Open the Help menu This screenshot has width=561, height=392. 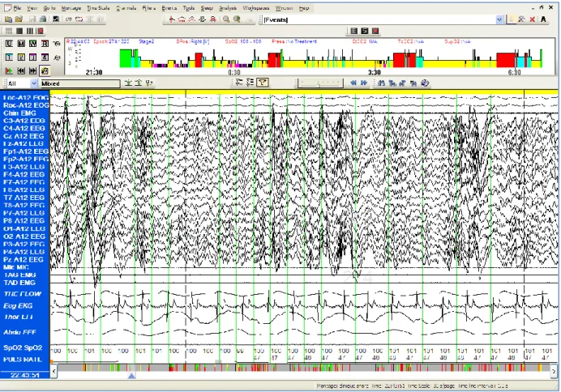[304, 8]
